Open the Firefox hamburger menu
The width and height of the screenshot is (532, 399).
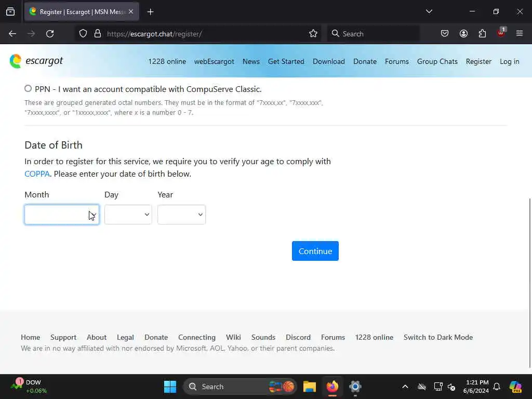click(x=520, y=33)
